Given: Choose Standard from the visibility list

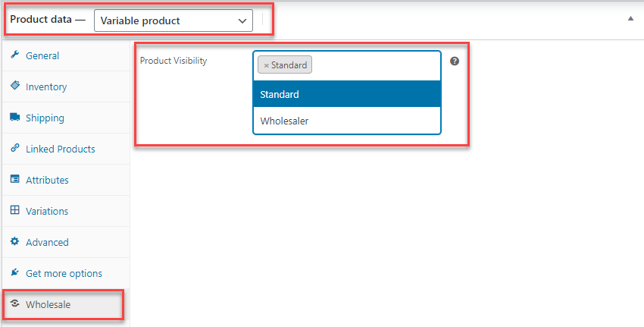Looking at the screenshot, I should (x=347, y=95).
